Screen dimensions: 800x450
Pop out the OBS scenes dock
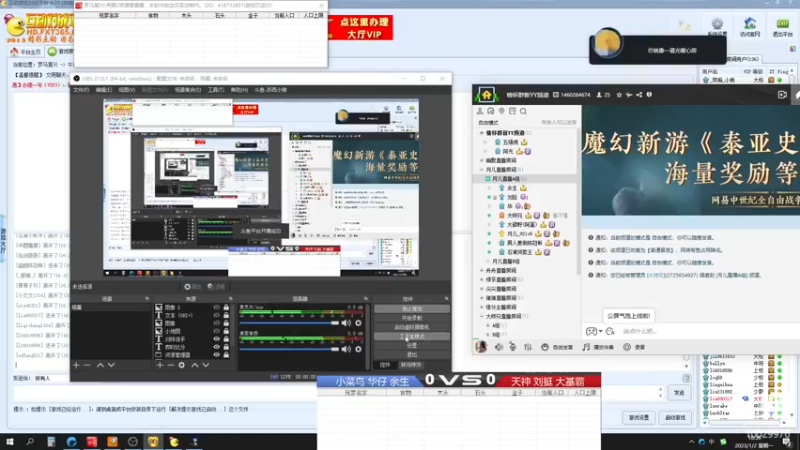pos(147,299)
